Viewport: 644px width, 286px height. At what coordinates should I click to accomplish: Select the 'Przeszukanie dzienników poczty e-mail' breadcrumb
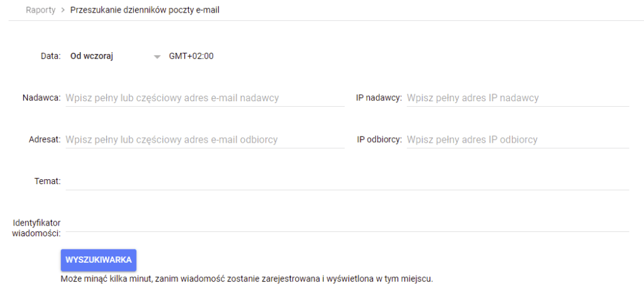145,10
